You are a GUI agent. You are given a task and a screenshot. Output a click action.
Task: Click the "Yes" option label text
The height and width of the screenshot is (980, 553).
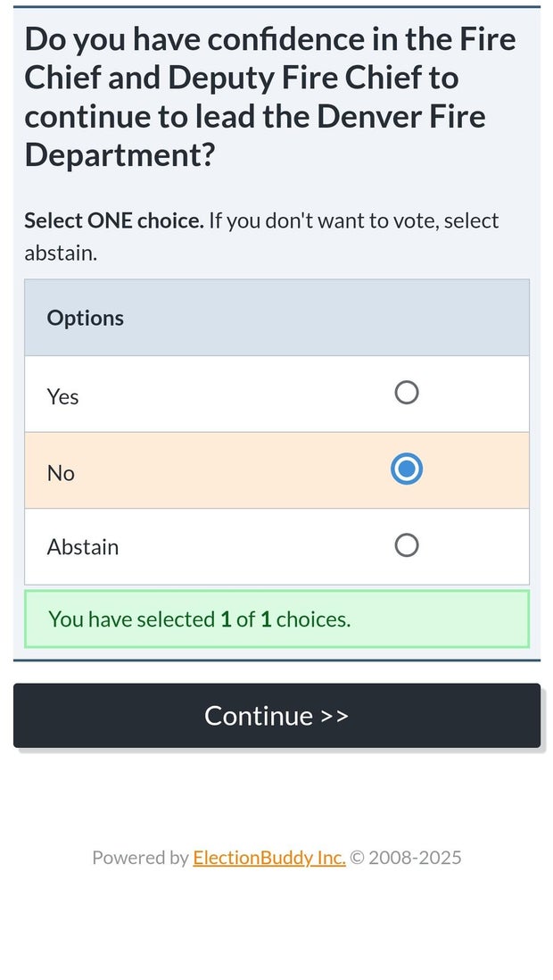63,396
